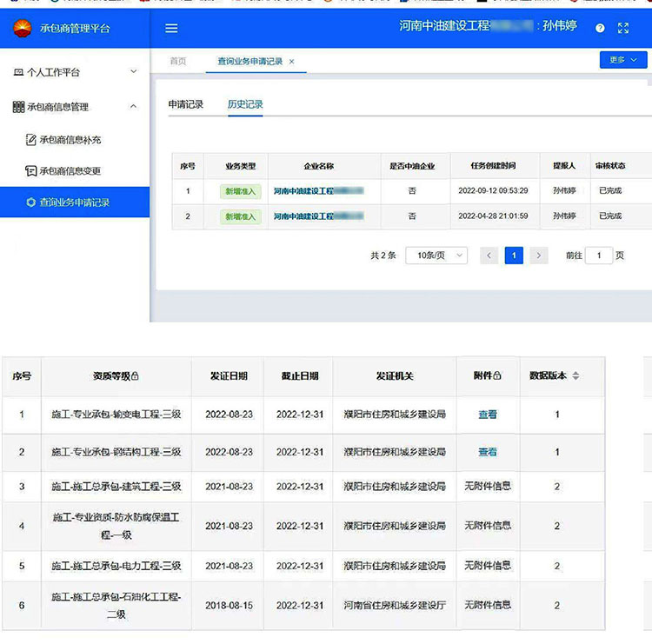Screen dimensions: 652x644
Task: Open the 更多 dropdown button
Action: [622, 60]
